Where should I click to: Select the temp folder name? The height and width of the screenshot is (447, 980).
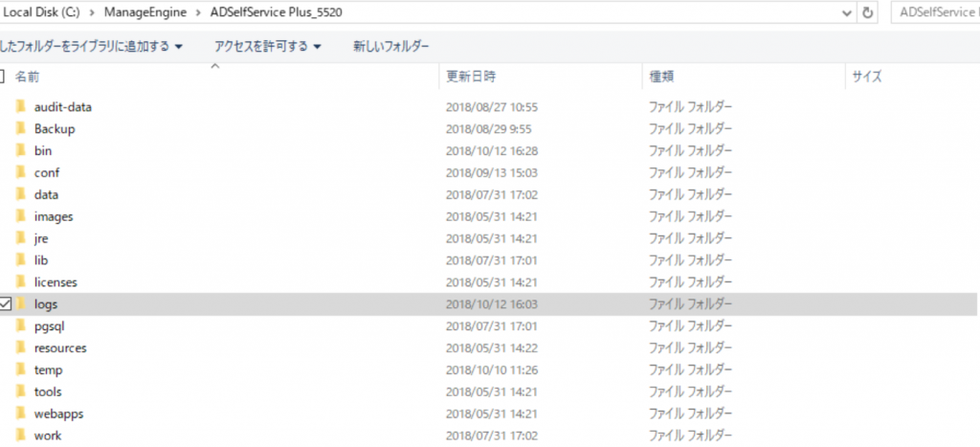(49, 369)
